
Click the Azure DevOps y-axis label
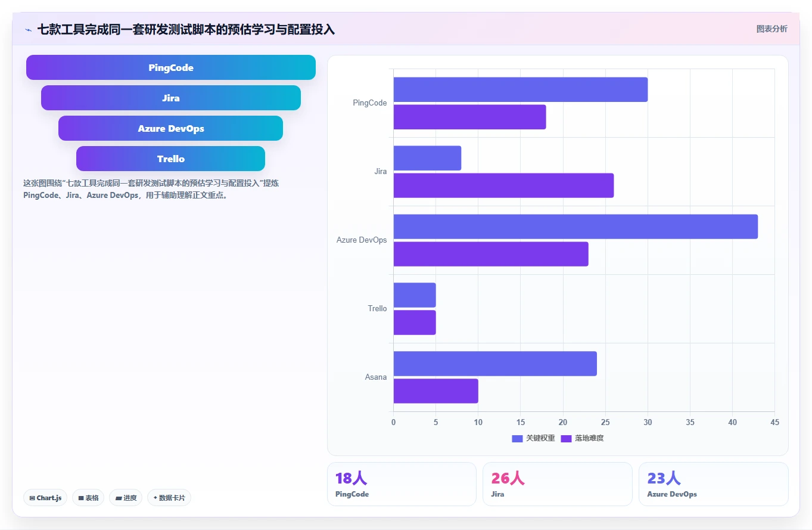click(x=362, y=240)
